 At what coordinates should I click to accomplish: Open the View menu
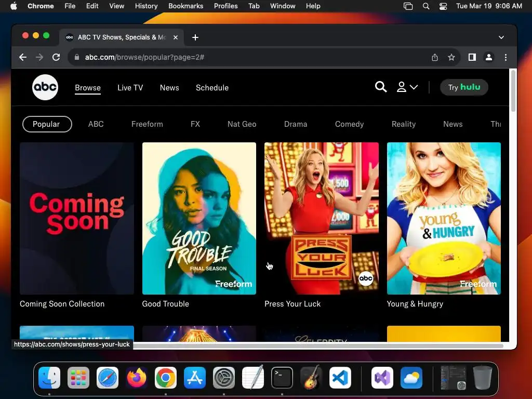click(x=117, y=6)
